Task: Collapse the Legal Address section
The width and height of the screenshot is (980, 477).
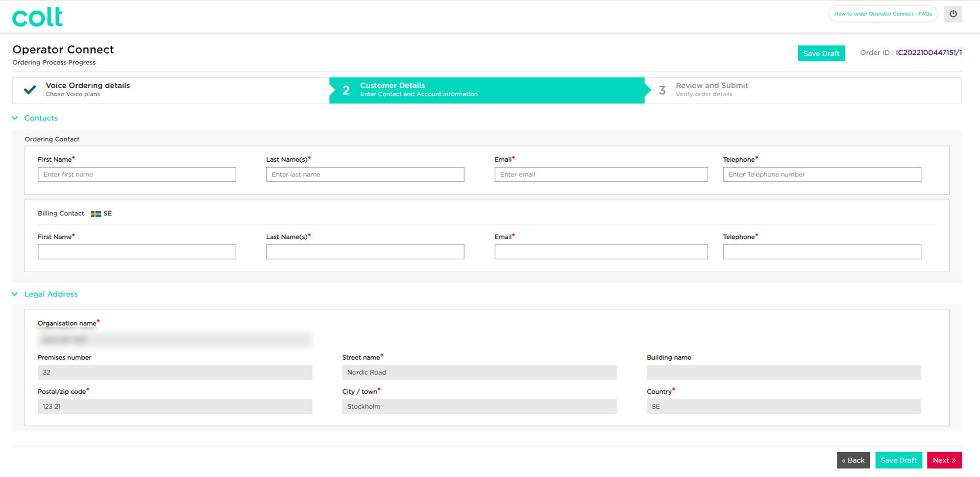Action: click(50, 294)
